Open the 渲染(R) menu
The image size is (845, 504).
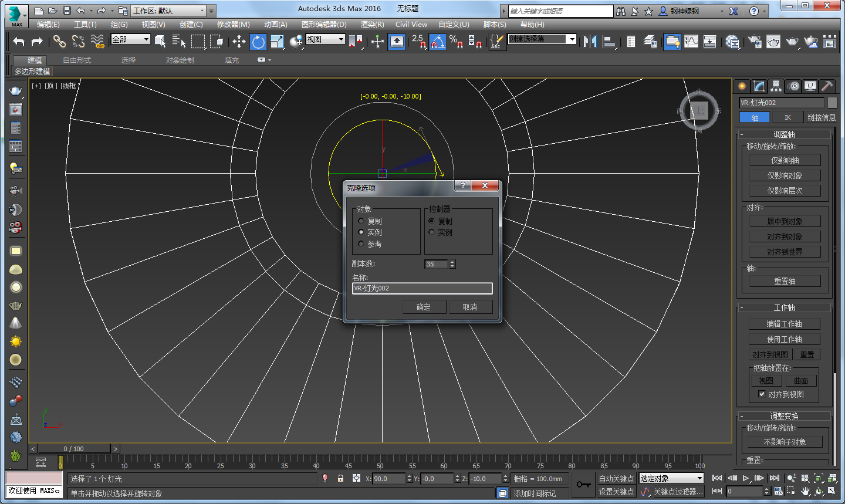372,25
